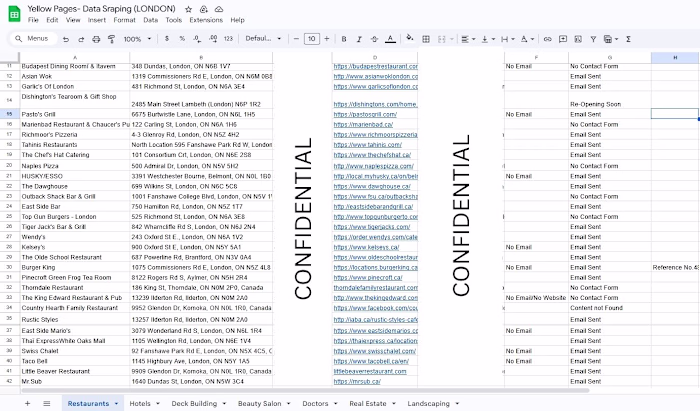Open the File menu
The height and width of the screenshot is (411, 700).
[33, 20]
